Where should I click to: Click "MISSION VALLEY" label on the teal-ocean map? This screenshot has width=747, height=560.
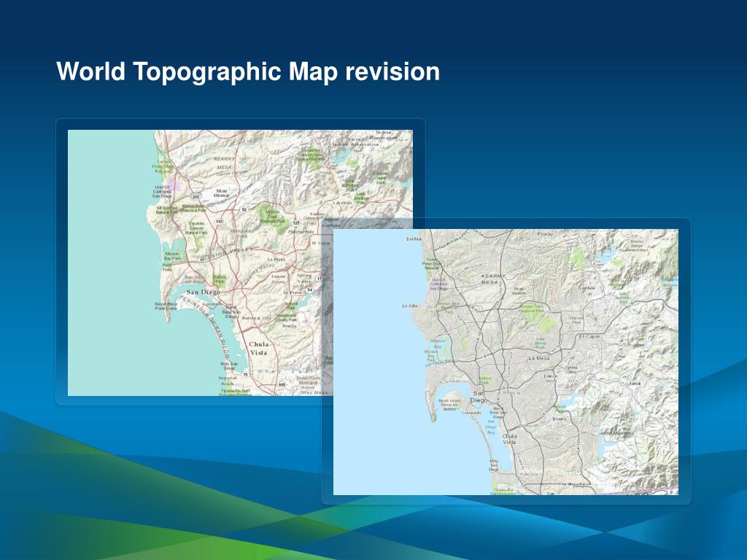tap(227, 254)
